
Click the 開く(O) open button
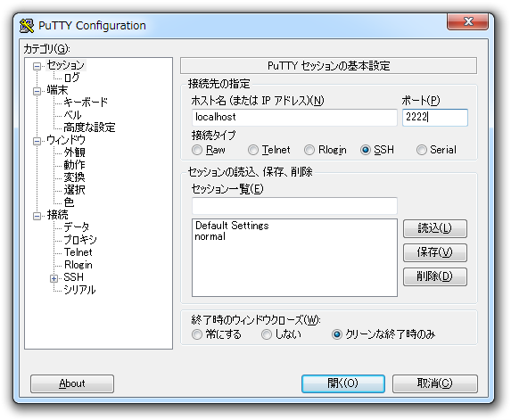pyautogui.click(x=343, y=383)
